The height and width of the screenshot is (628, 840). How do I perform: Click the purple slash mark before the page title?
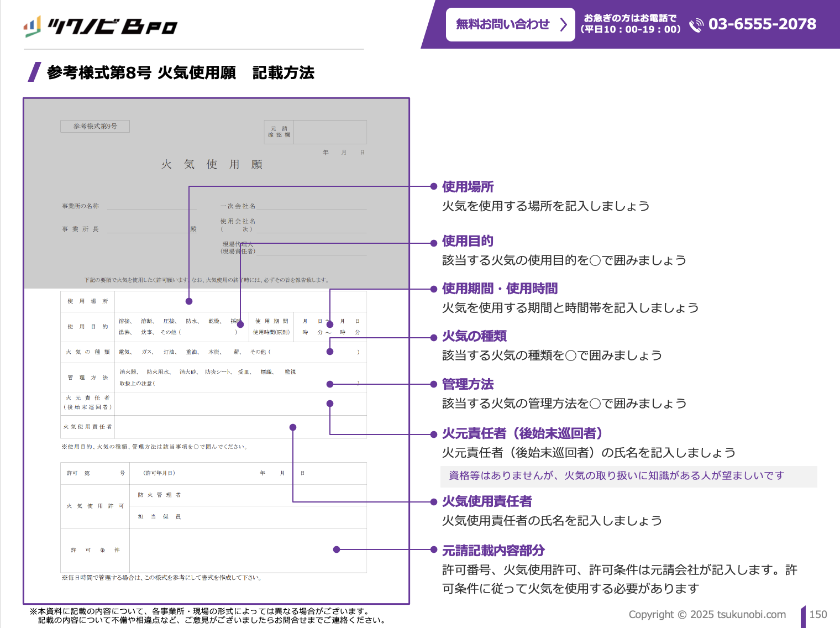34,72
